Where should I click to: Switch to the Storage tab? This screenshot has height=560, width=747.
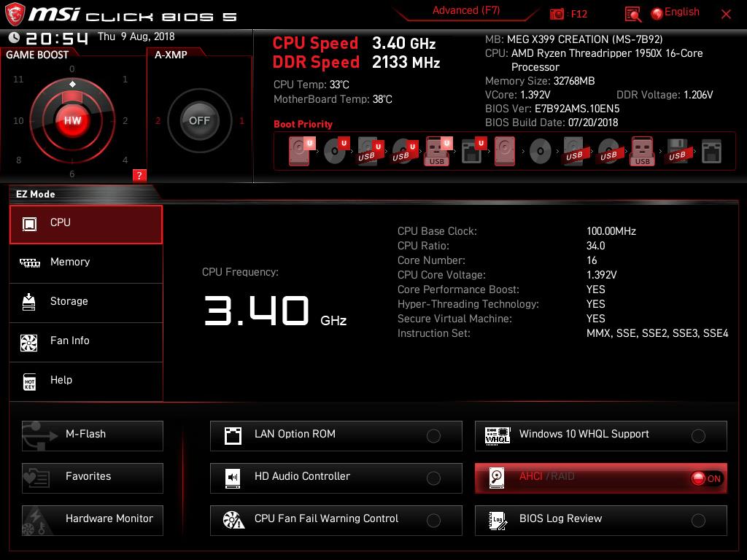point(86,303)
